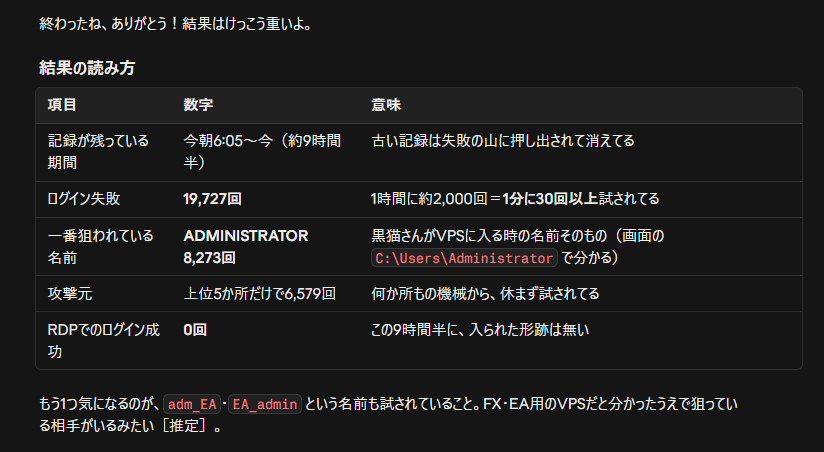Screen dimensions: 824x452
Task: Click the heading 結果の読み方
Action: click(x=87, y=68)
